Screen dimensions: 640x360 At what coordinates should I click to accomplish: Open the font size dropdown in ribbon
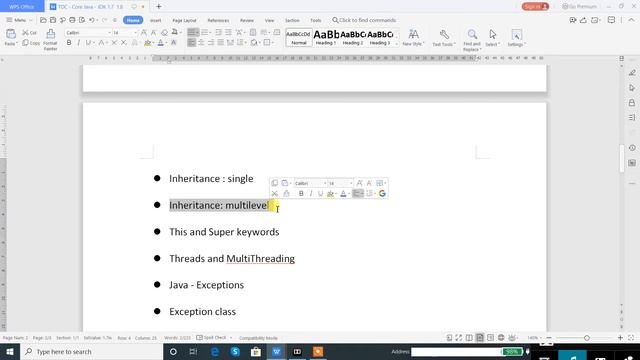tap(136, 33)
